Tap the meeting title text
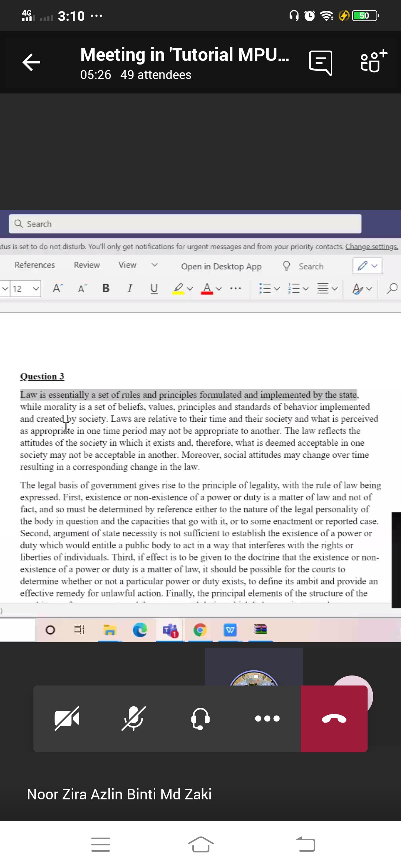 [185, 55]
